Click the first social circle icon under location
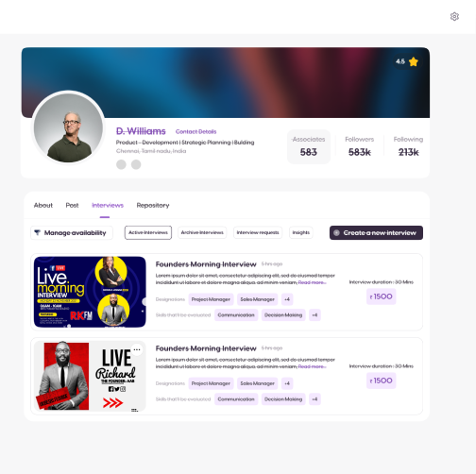 tap(121, 164)
